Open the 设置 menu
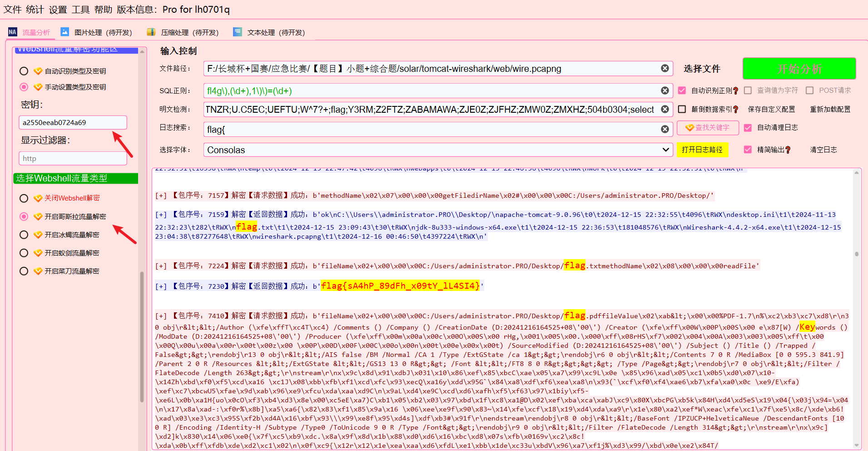 58,10
